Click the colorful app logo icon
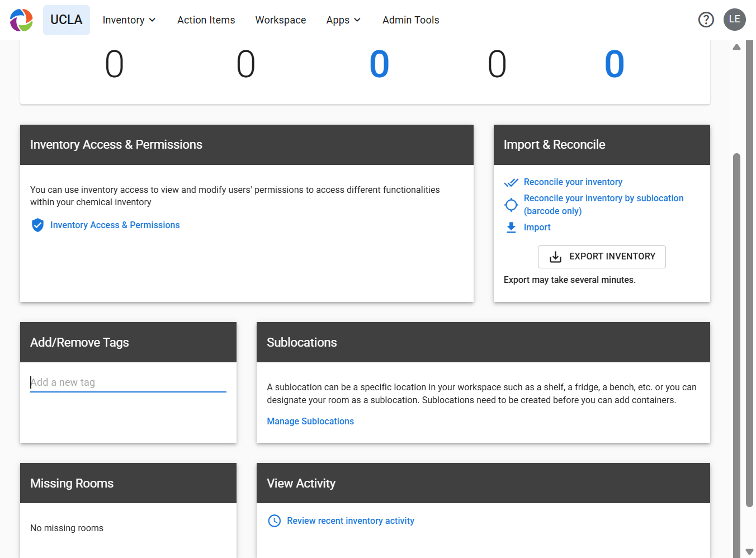756x558 pixels. click(21, 20)
